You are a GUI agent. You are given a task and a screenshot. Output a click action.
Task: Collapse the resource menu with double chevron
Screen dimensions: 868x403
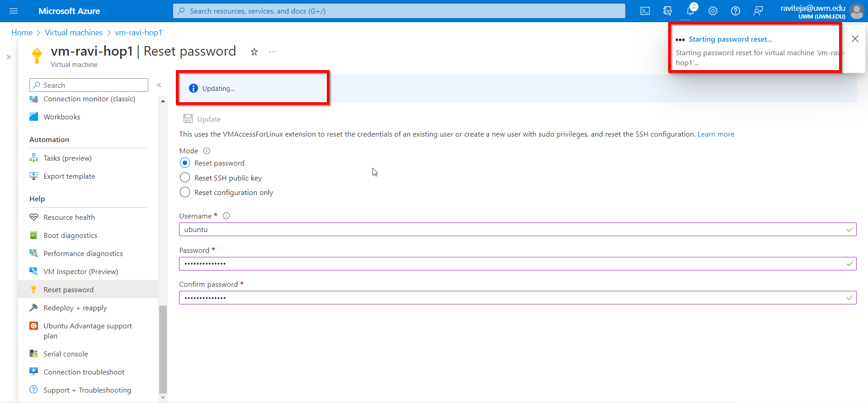(159, 85)
